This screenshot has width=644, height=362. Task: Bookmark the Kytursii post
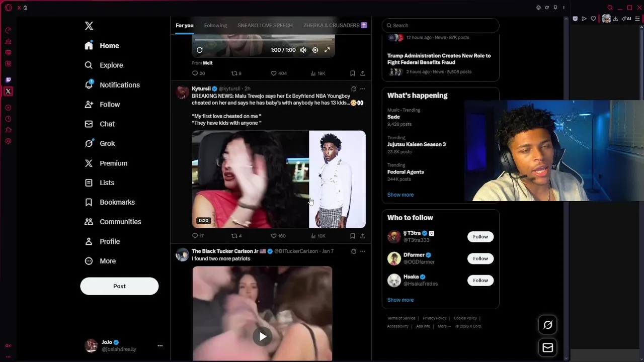coord(352,236)
